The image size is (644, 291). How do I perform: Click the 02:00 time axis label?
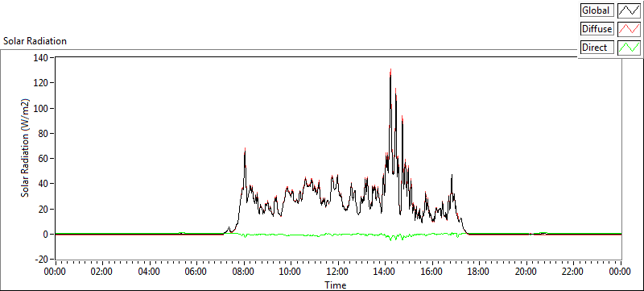(101, 272)
